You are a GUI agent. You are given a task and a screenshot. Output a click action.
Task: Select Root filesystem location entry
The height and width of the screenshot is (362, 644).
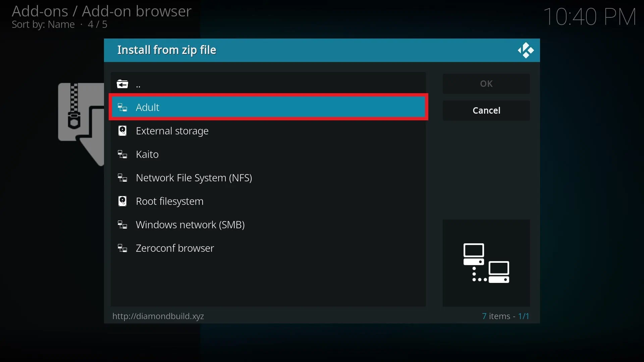(169, 201)
